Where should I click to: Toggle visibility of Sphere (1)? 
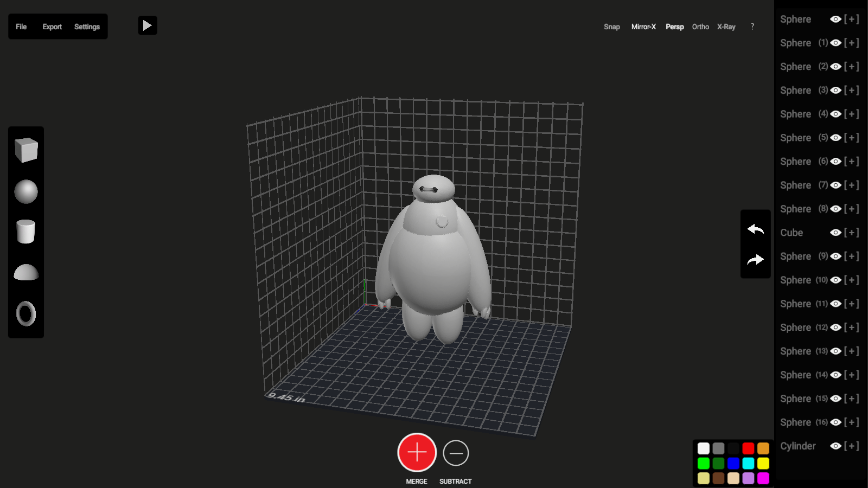pos(836,43)
